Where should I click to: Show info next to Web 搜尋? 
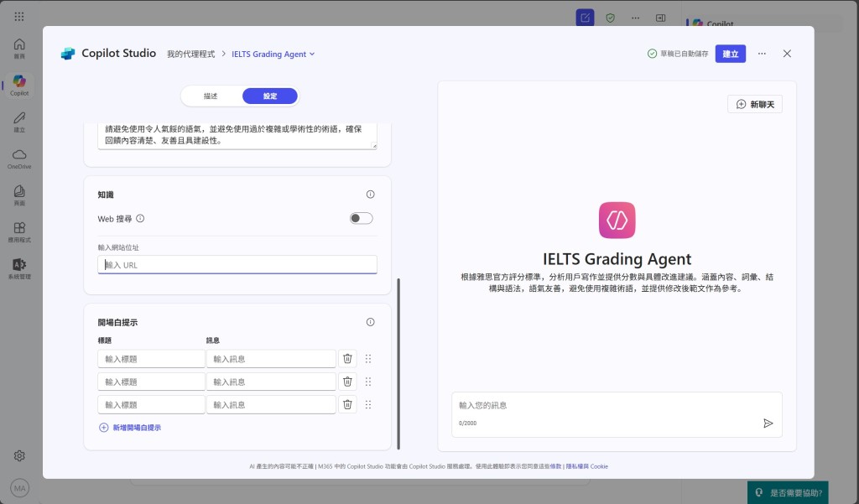(x=140, y=219)
